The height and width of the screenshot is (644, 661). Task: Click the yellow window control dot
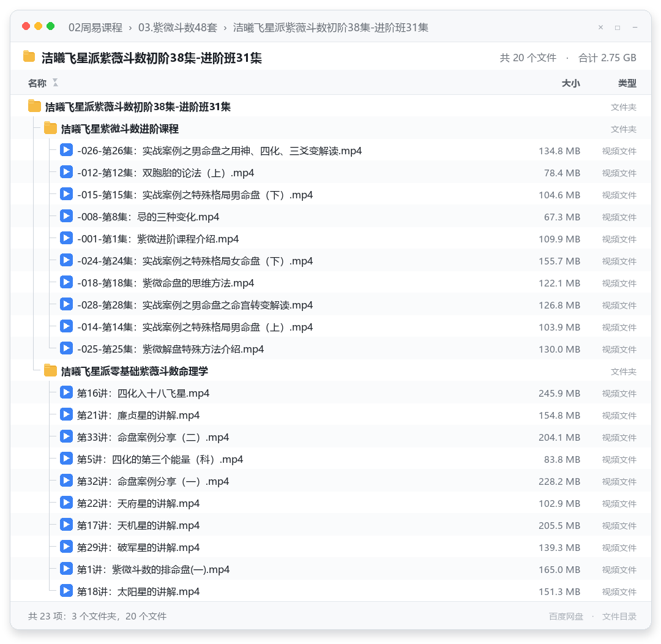coord(39,26)
